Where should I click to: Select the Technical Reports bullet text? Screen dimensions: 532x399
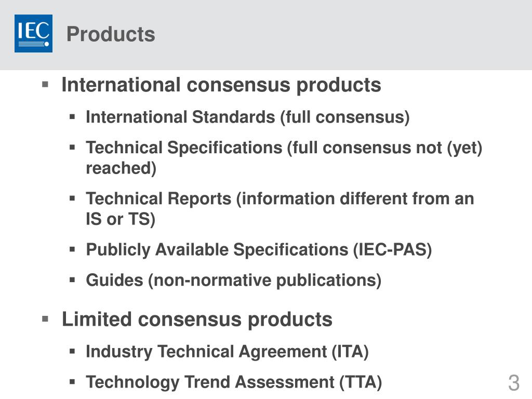point(280,209)
